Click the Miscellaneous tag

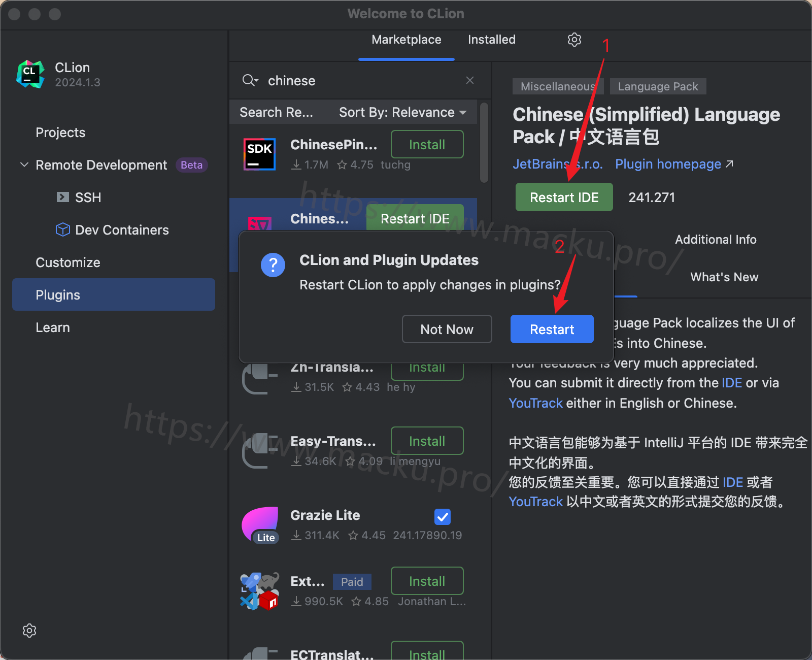coord(558,86)
